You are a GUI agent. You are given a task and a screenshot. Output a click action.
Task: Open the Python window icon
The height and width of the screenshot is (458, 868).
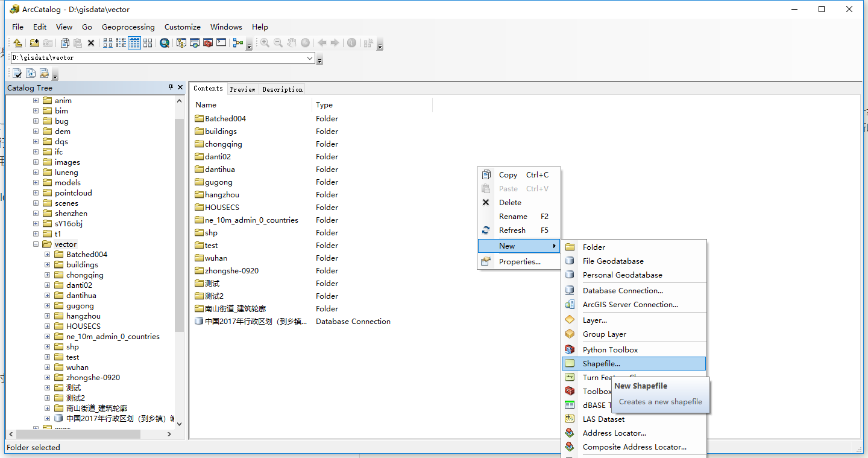click(221, 43)
